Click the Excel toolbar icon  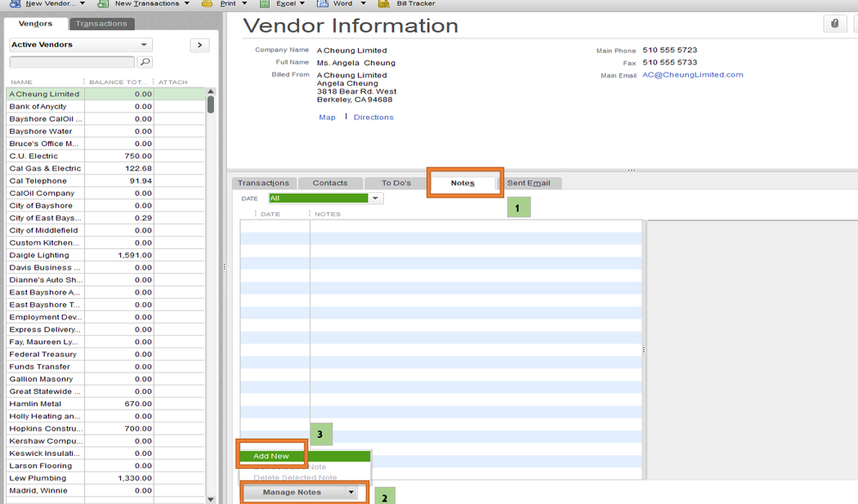click(265, 3)
